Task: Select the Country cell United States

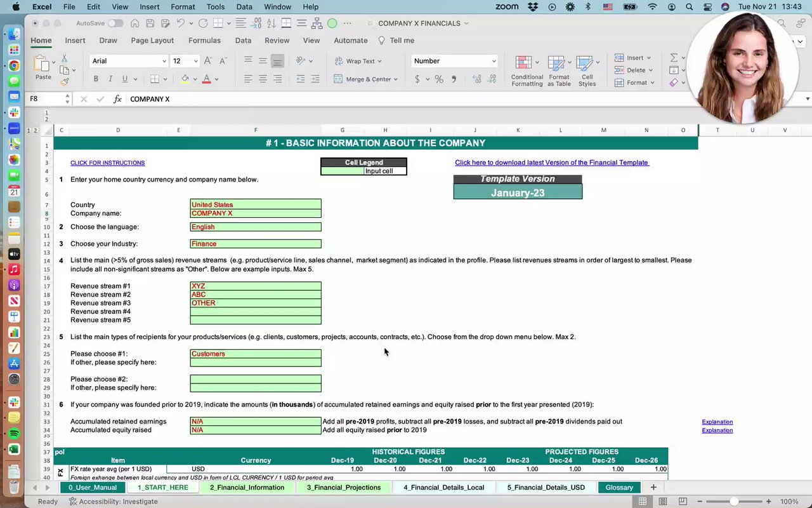Action: point(256,204)
